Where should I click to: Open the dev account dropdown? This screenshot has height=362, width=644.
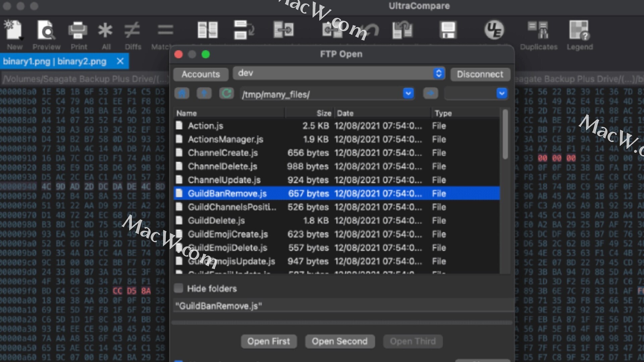coord(339,73)
